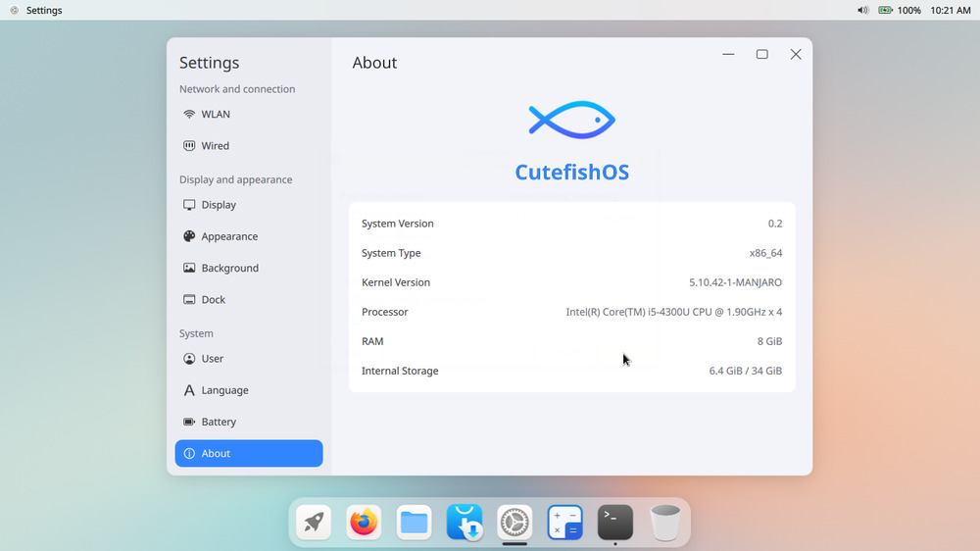Click the CutefishOS fish logo

pyautogui.click(x=572, y=120)
